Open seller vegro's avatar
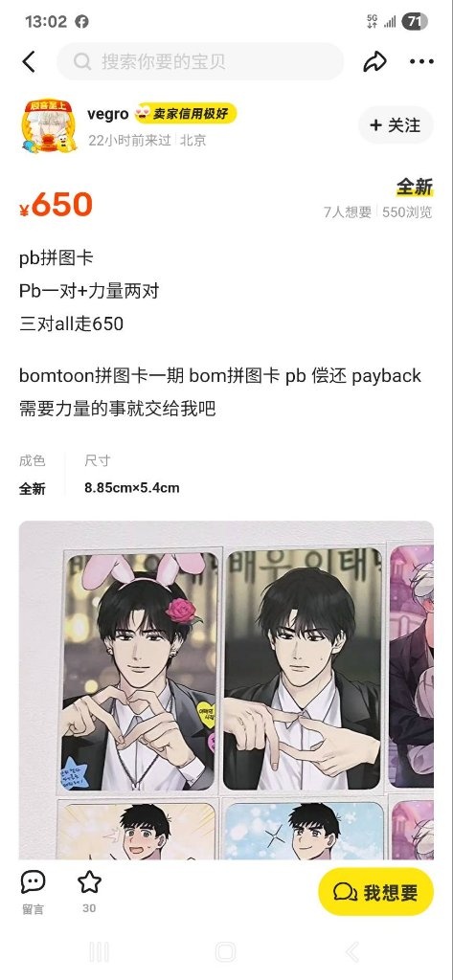Viewport: 453px width, 980px height. coord(49,125)
